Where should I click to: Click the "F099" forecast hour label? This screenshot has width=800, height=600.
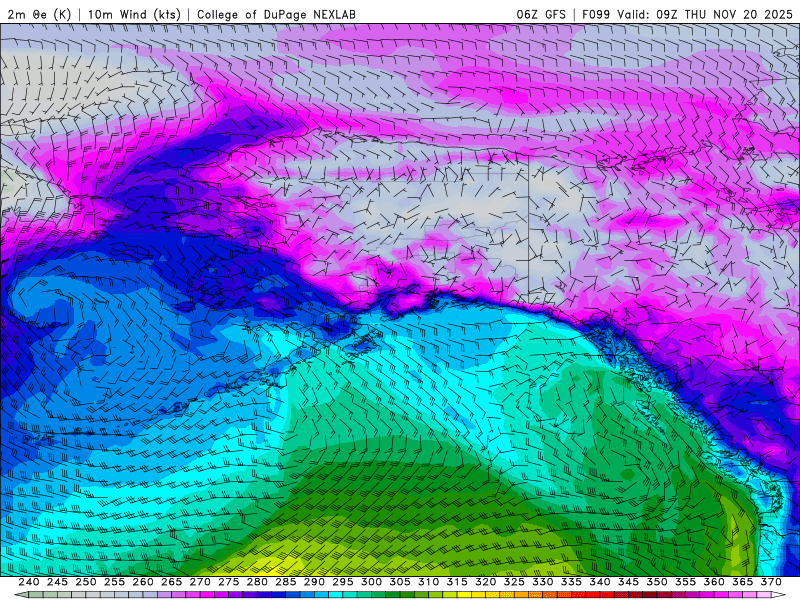[x=596, y=14]
